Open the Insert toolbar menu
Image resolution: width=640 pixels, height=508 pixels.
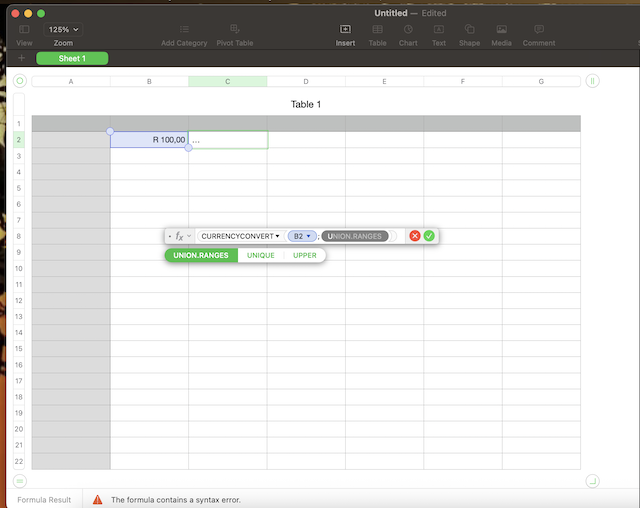345,29
